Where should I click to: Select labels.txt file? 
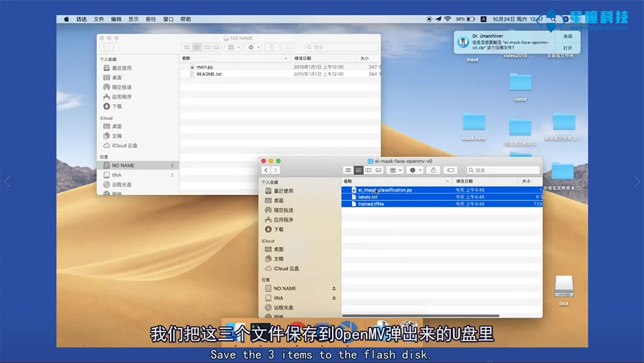click(442, 197)
